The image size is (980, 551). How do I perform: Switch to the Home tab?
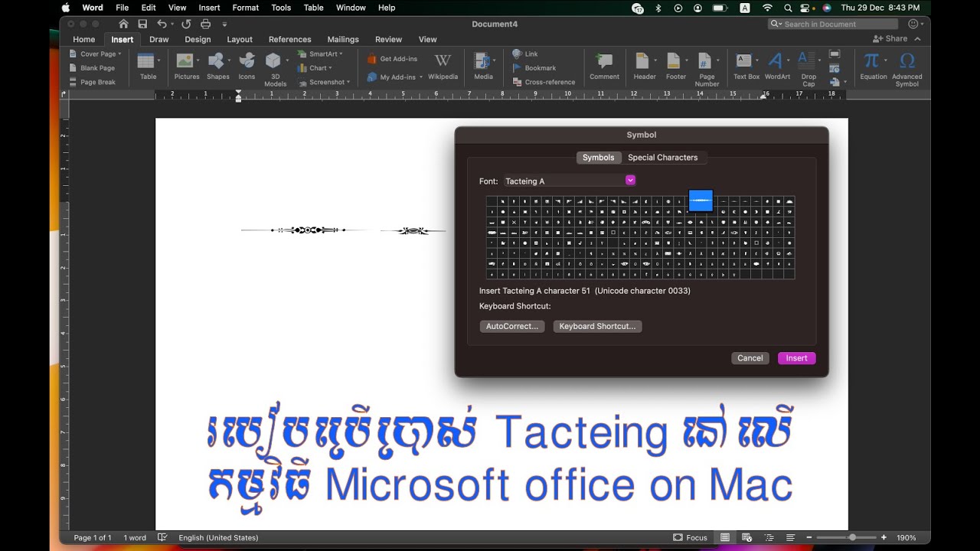click(x=83, y=39)
